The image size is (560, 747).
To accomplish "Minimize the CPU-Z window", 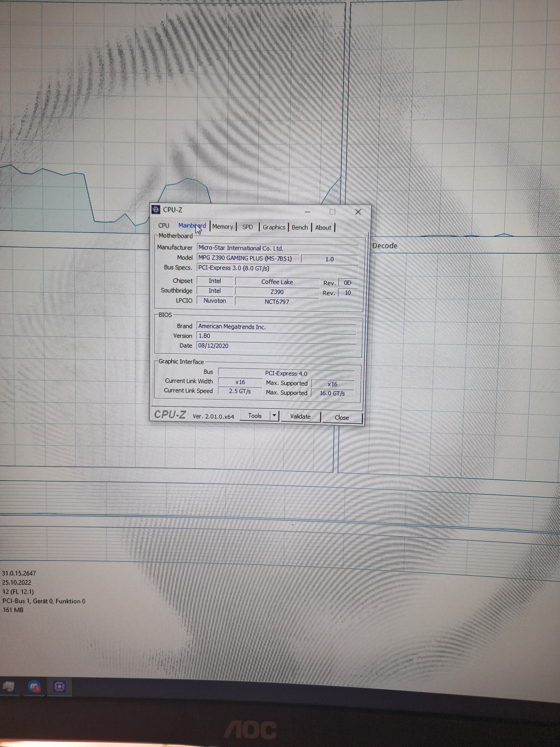I will [307, 212].
